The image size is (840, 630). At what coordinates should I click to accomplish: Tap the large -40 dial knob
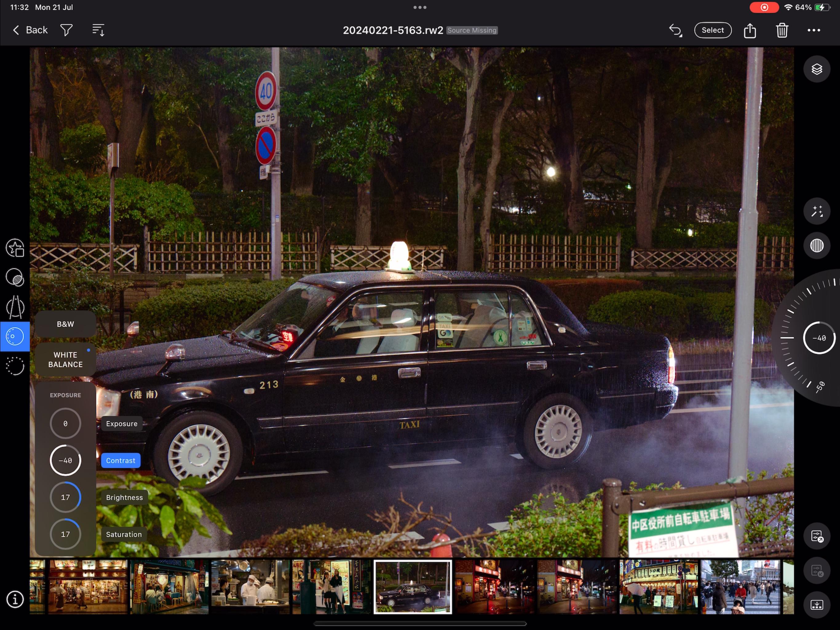[819, 338]
